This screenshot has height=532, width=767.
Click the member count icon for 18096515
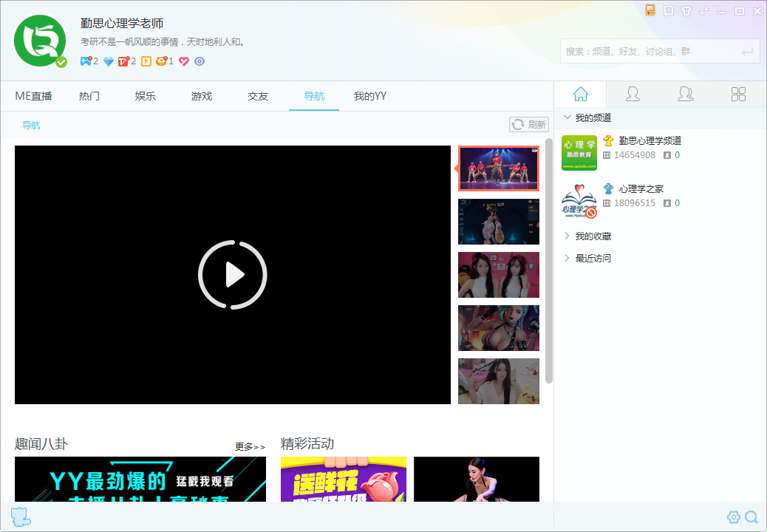pos(667,203)
